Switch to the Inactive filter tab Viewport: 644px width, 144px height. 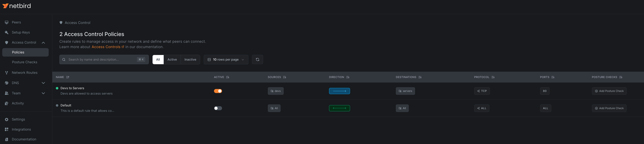(190, 60)
